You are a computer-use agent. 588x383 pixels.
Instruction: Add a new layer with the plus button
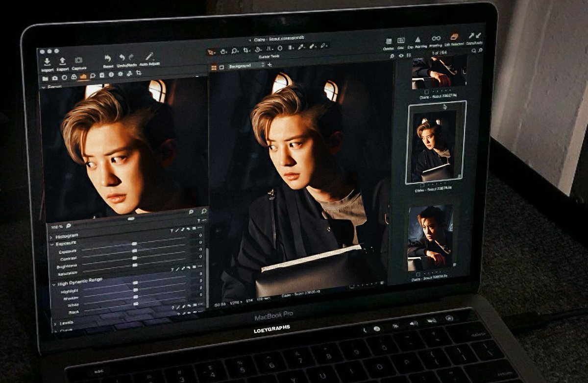(x=269, y=64)
